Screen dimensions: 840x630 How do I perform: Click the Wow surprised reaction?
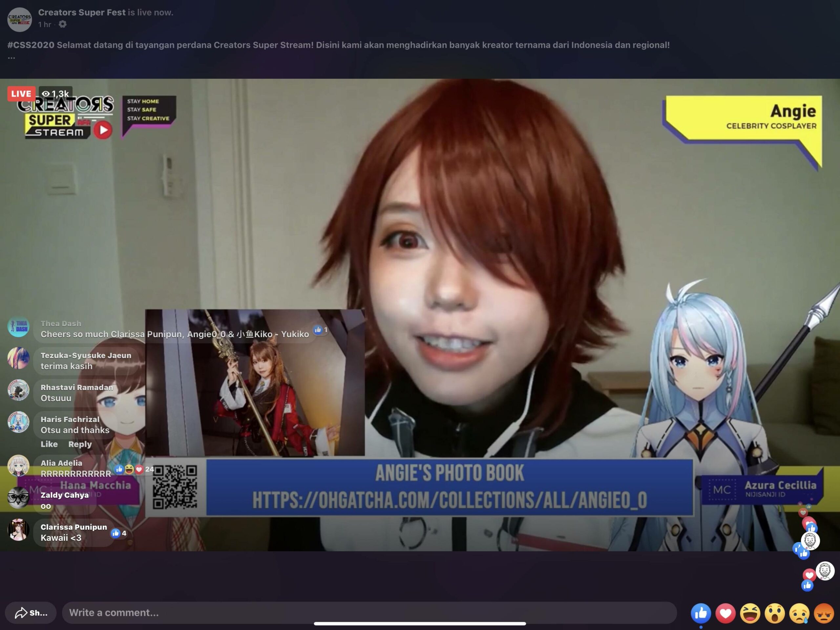[x=775, y=613]
